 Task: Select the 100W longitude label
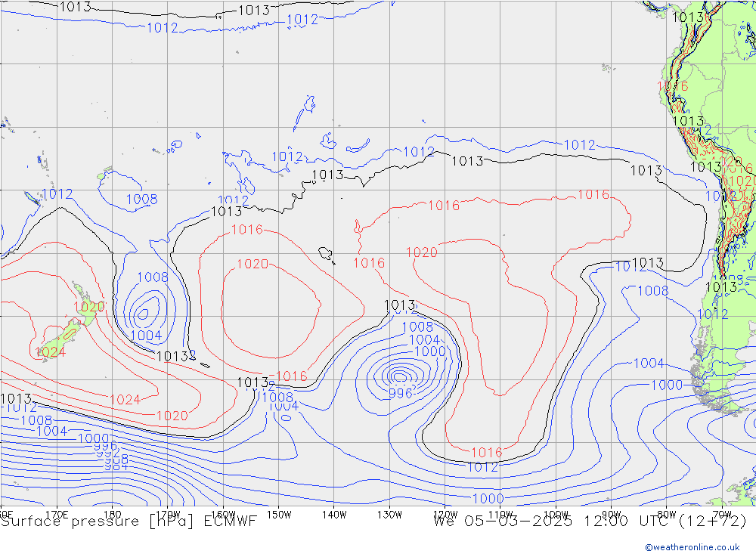click(x=556, y=515)
